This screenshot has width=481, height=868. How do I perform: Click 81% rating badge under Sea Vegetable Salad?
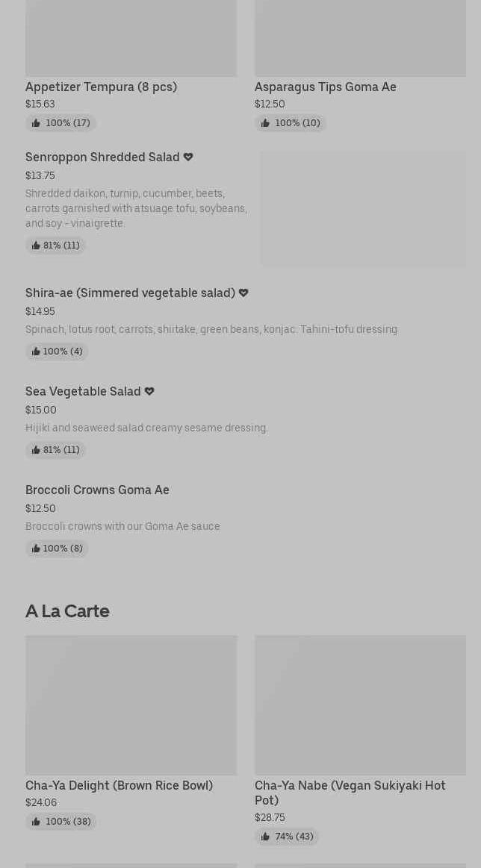point(55,450)
